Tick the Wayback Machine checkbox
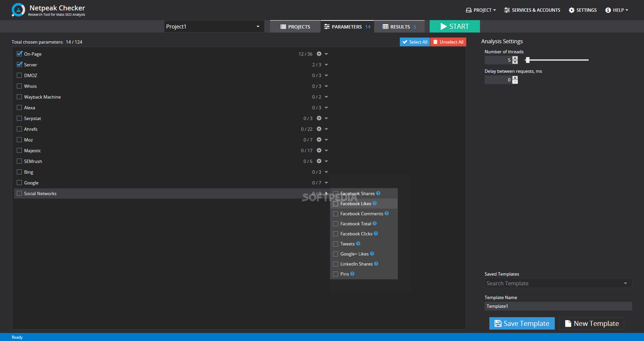Image resolution: width=644 pixels, height=341 pixels. (x=19, y=97)
